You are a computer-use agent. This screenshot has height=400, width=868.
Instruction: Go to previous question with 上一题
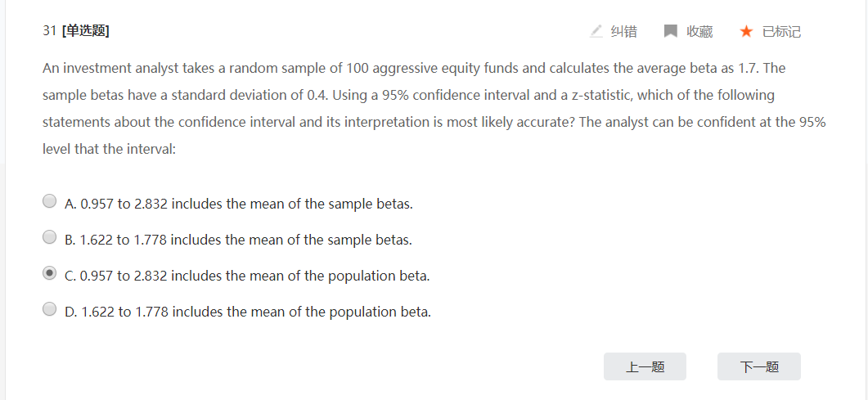point(645,367)
